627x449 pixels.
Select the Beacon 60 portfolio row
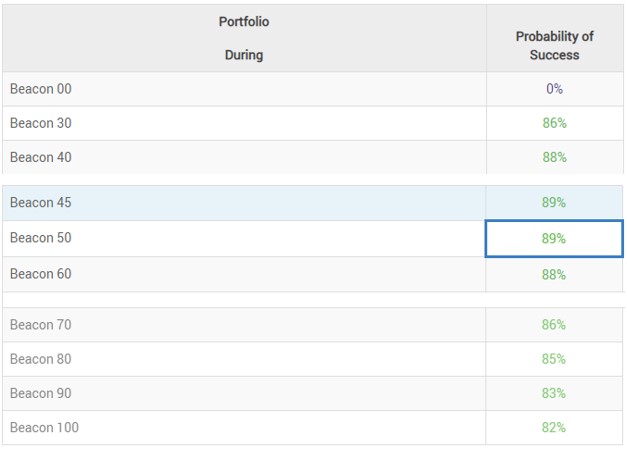(313, 274)
